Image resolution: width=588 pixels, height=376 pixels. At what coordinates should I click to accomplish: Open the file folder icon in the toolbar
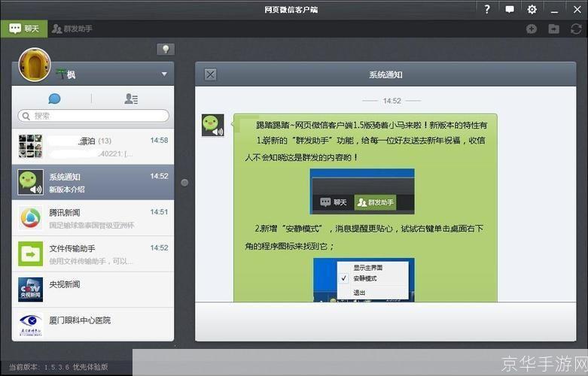[554, 29]
